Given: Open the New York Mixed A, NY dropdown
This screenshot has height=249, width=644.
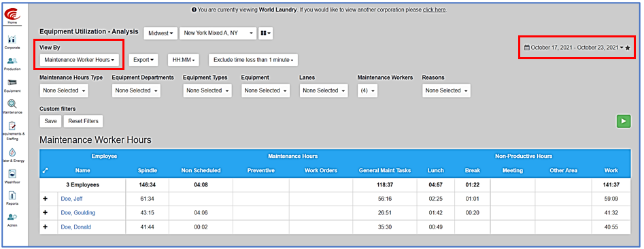Looking at the screenshot, I should [x=218, y=33].
